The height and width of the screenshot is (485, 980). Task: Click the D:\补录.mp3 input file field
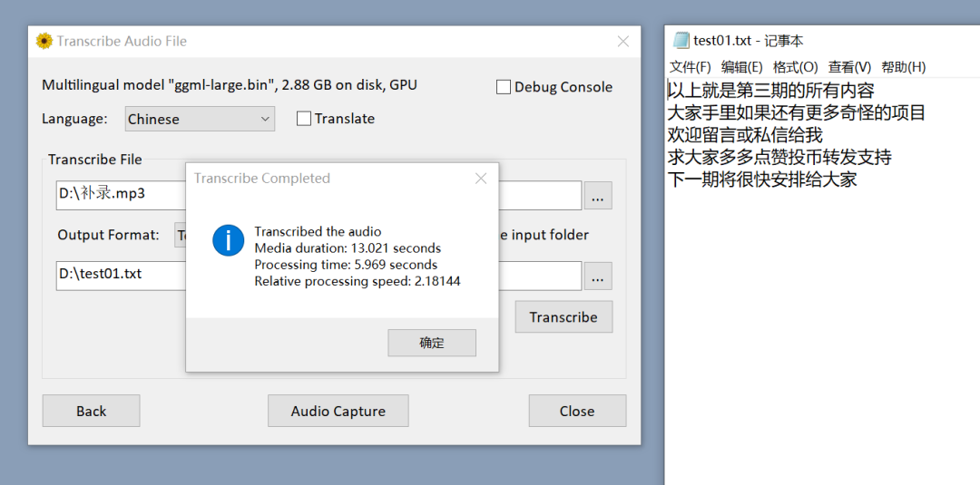[x=118, y=193]
